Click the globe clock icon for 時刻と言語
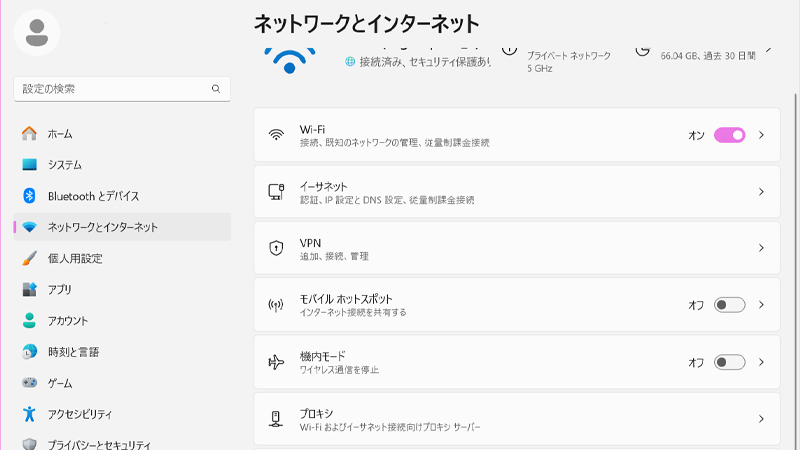The width and height of the screenshot is (800, 450). pyautogui.click(x=29, y=352)
